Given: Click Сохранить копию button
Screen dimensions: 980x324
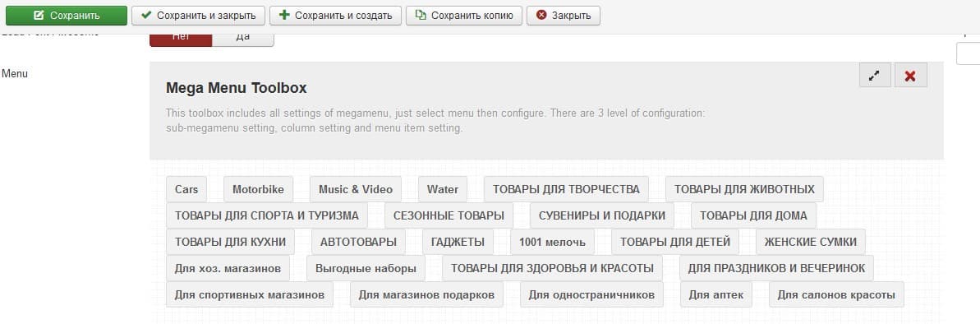Looking at the screenshot, I should coord(464,16).
